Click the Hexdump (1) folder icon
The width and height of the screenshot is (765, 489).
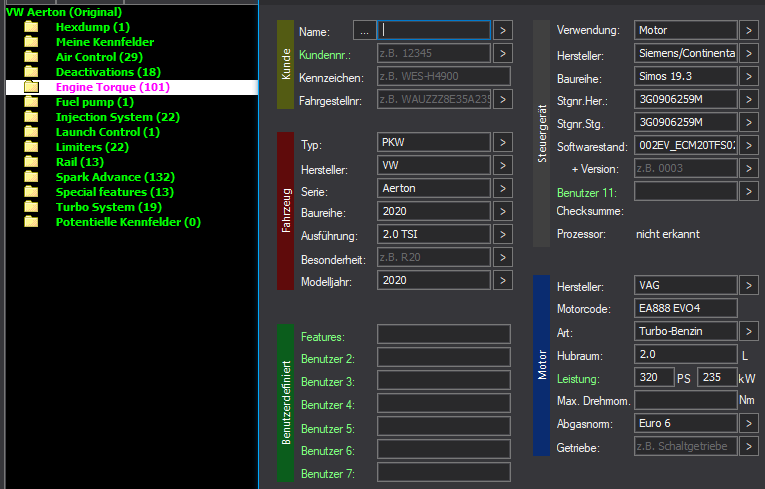pos(31,27)
